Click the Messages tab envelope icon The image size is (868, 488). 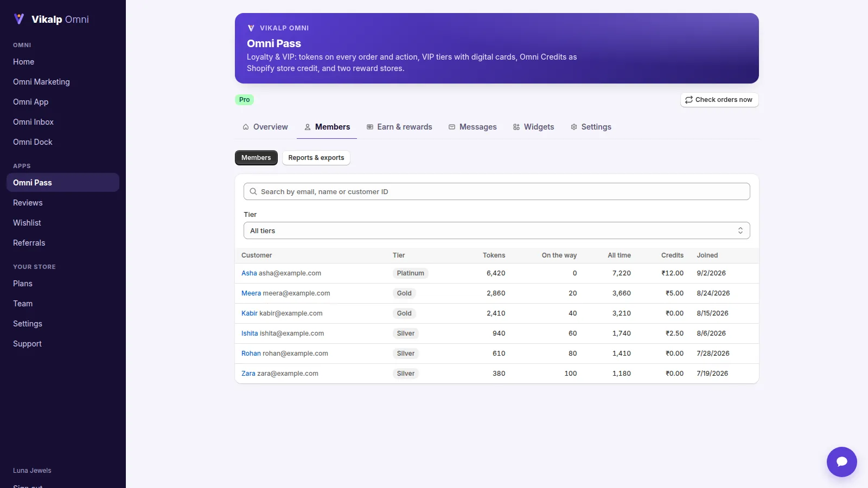[452, 127]
